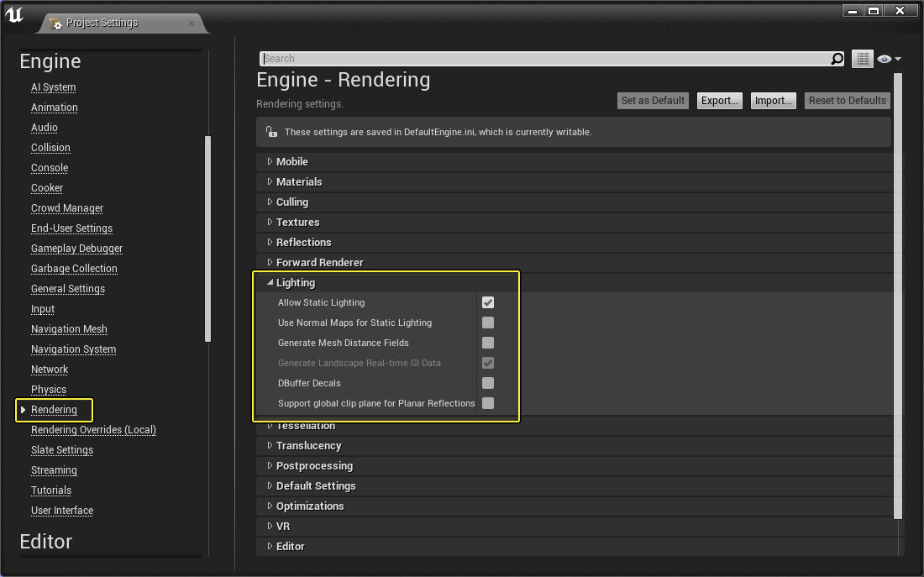Check Use Normal Maps for Static Lighting
924x577 pixels.
point(488,323)
